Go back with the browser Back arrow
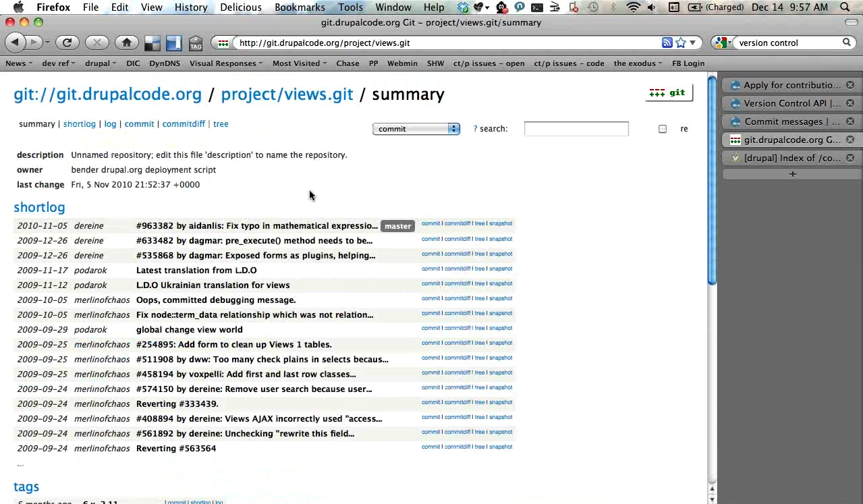The height and width of the screenshot is (504, 863). [16, 43]
